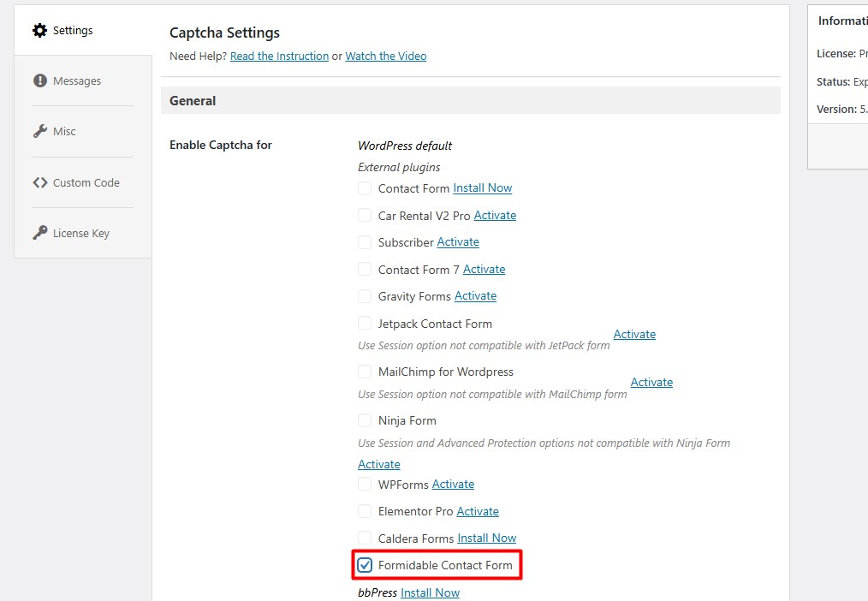Click the Formidable Contact Form label
This screenshot has height=601, width=868.
pyautogui.click(x=445, y=565)
